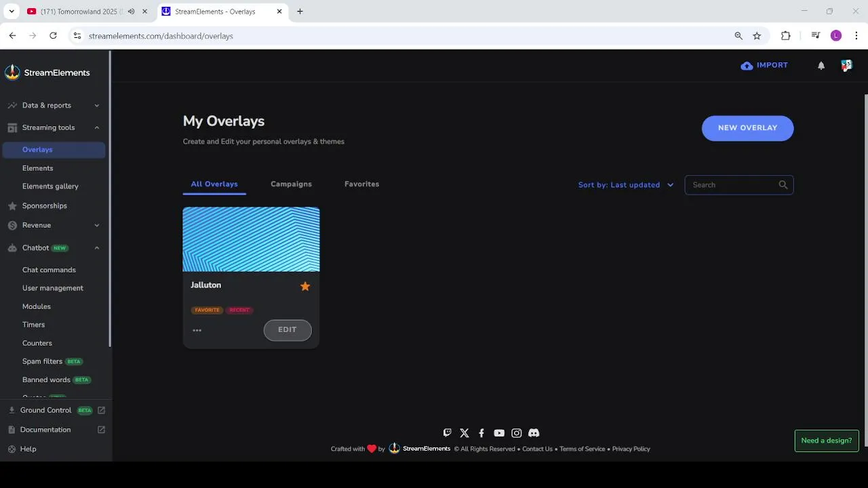Open the YouTube icon in footer
The height and width of the screenshot is (488, 868).
tap(499, 432)
